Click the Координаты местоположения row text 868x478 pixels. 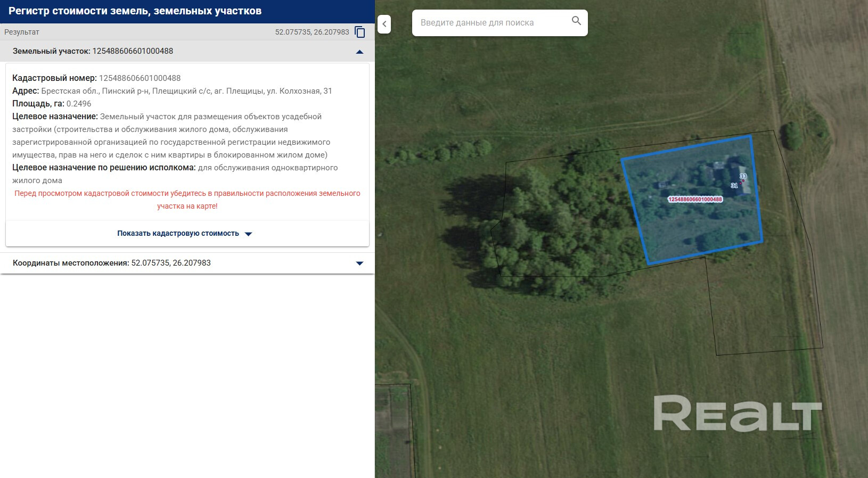(112, 263)
